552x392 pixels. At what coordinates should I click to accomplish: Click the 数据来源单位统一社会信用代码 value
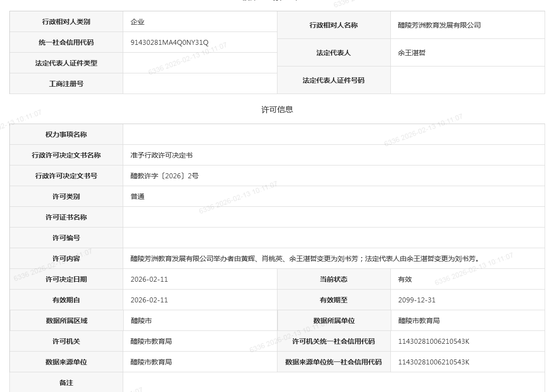tap(434, 362)
